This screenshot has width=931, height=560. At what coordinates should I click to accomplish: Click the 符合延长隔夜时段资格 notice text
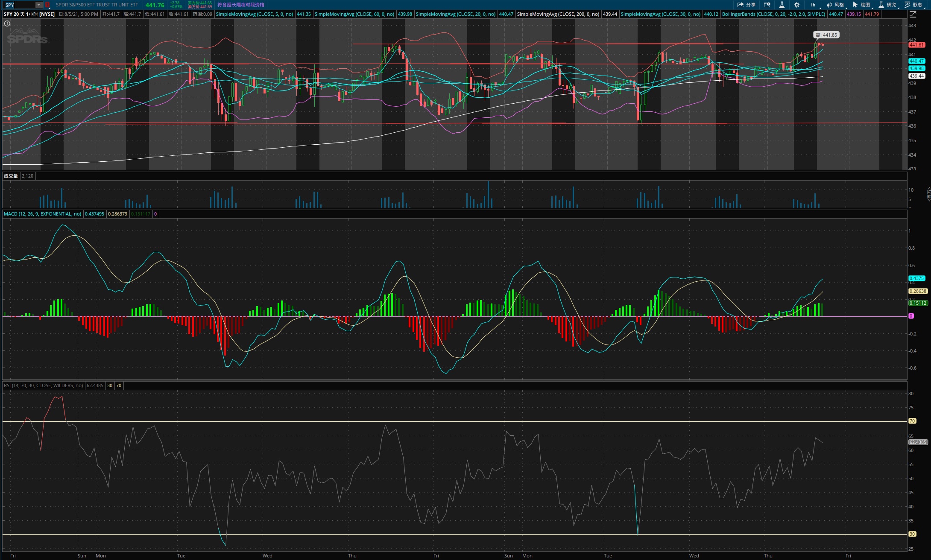[241, 5]
